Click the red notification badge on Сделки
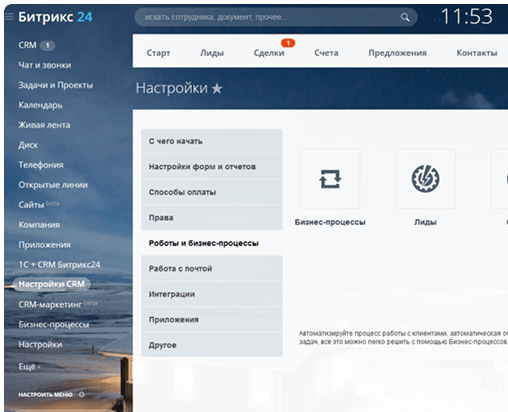This screenshot has height=412, width=508. pyautogui.click(x=288, y=43)
